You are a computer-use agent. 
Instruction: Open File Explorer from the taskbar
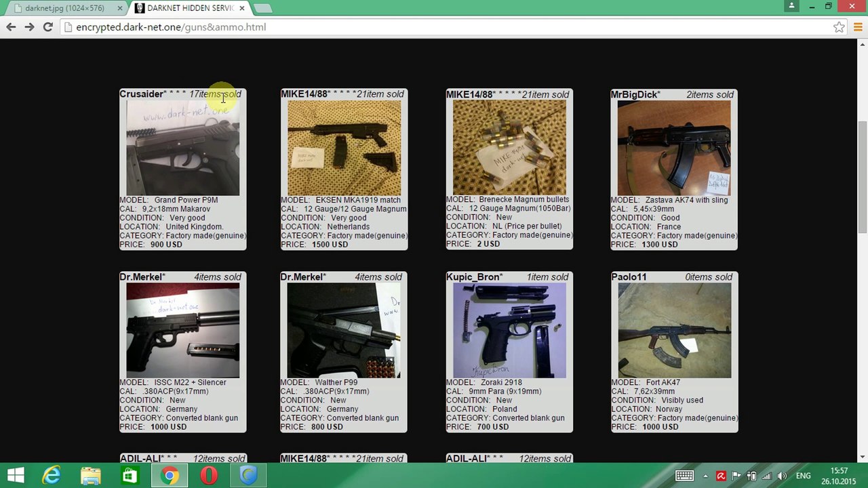click(x=90, y=475)
